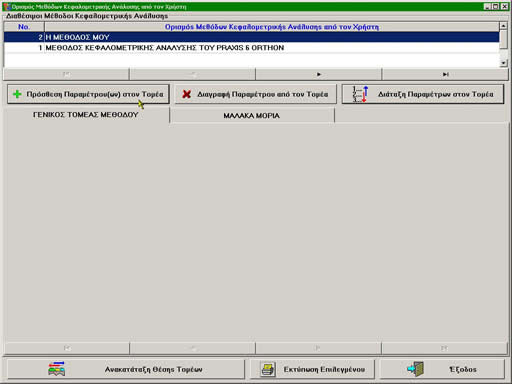Minimize the window
Screen dimensions: 512x384
click(x=487, y=6)
